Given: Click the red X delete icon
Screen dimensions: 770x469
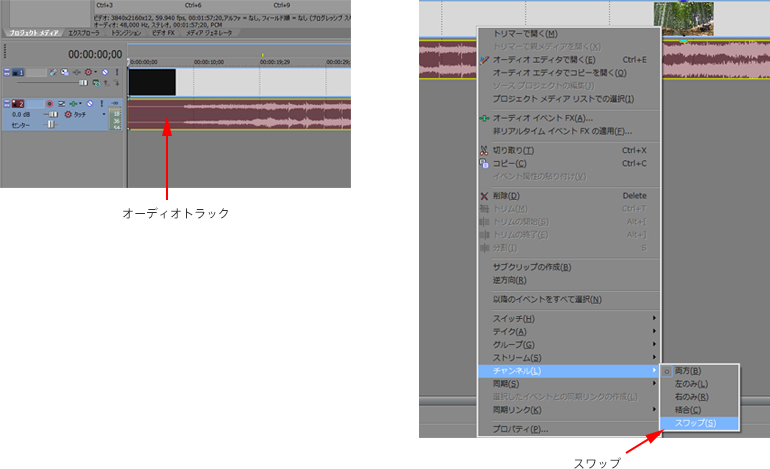Looking at the screenshot, I should (x=484, y=196).
